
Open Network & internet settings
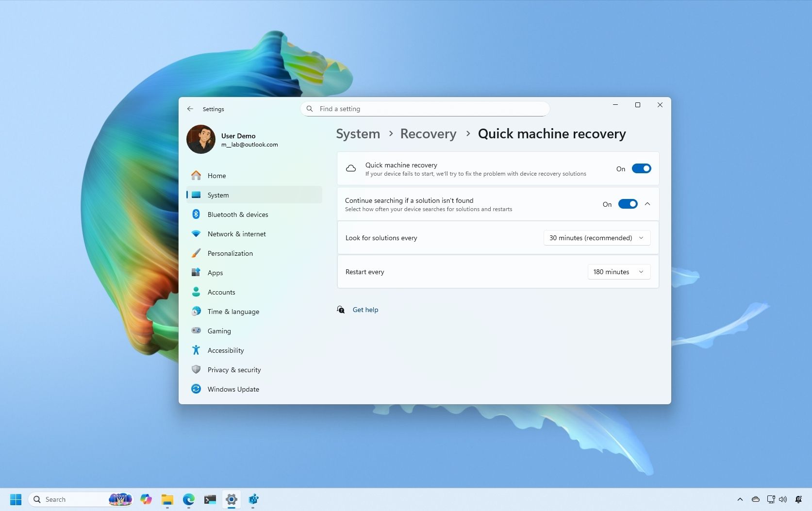[236, 233]
